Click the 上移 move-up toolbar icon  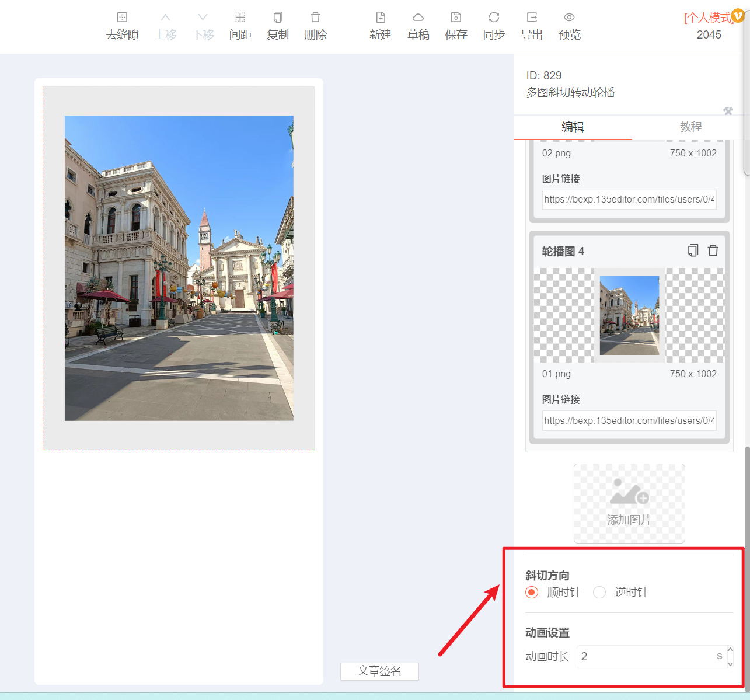tap(166, 26)
